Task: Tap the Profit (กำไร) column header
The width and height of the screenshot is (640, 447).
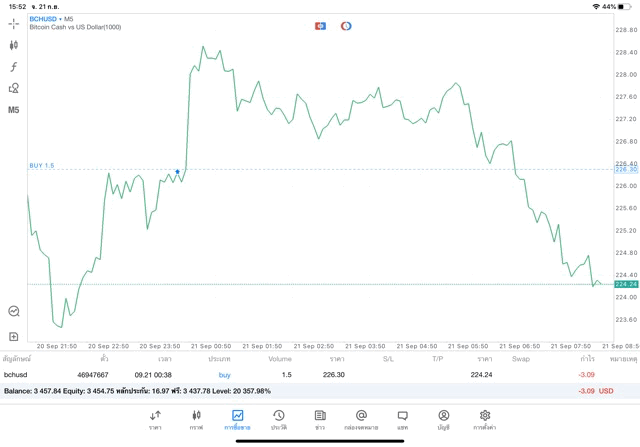Action: [587, 358]
